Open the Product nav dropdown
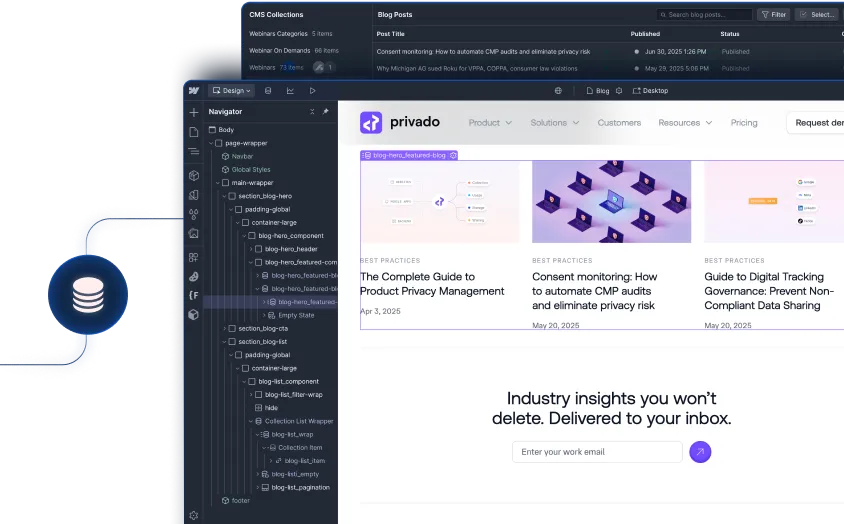The image size is (844, 524). (490, 123)
